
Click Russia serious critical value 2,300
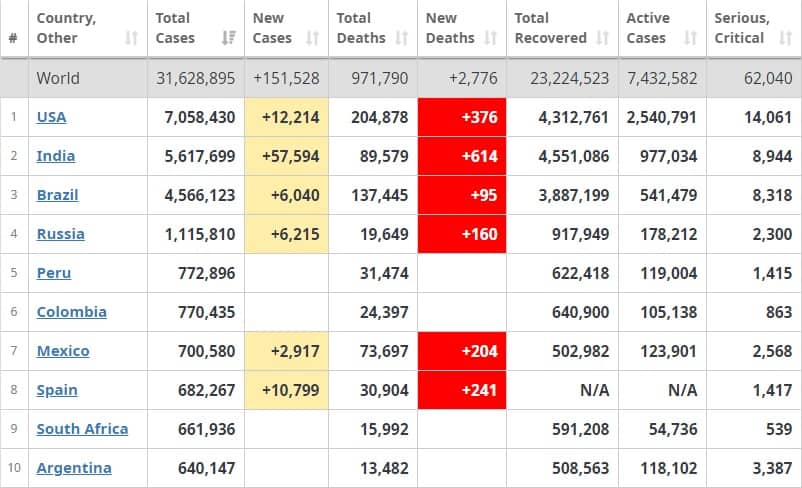coord(772,234)
